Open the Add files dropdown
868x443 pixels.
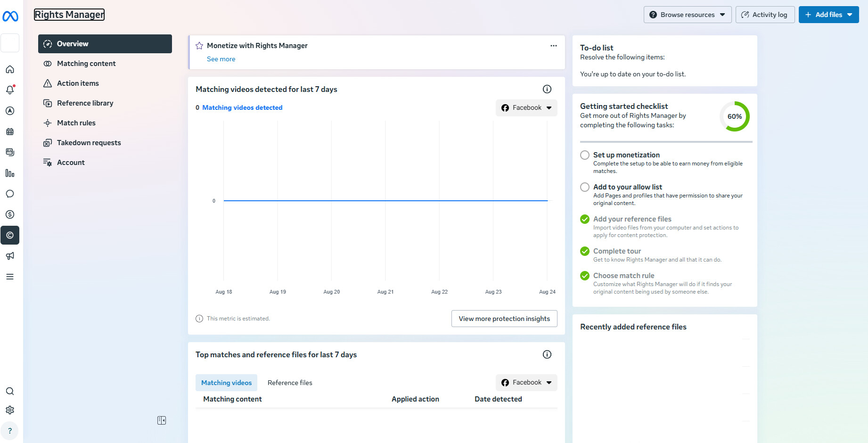tap(828, 15)
